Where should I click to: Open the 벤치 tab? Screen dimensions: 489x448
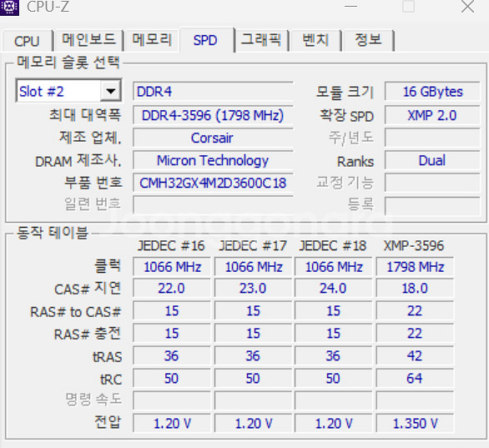pyautogui.click(x=315, y=40)
